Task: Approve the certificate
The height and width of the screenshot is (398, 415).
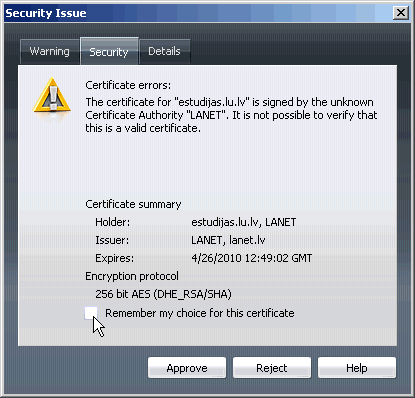Action: click(x=187, y=368)
